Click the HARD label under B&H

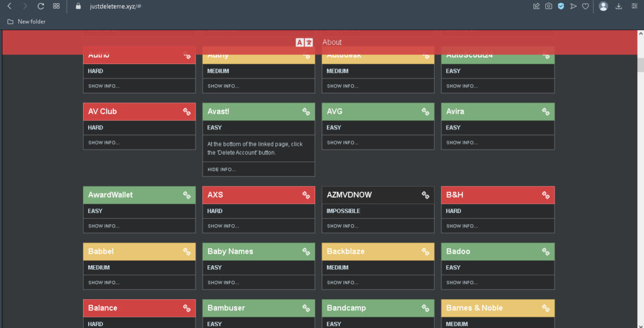(453, 211)
